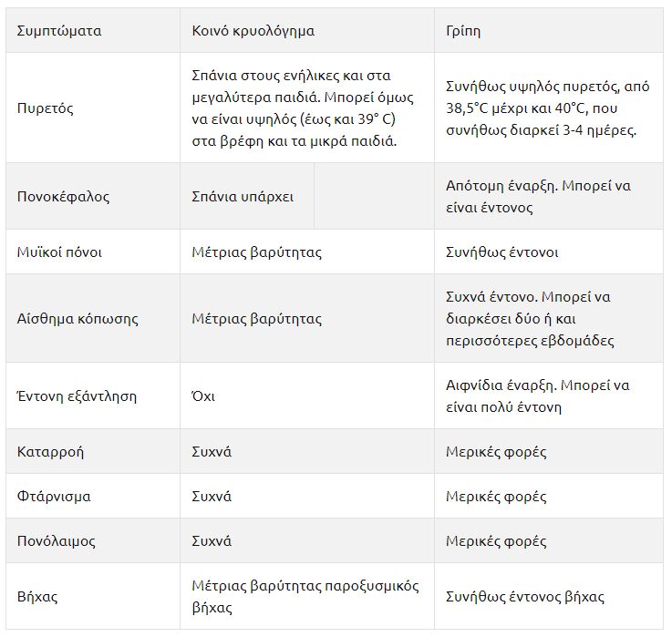
Task: Select the Κοινό κρυολόγημα column header
Action: (253, 31)
